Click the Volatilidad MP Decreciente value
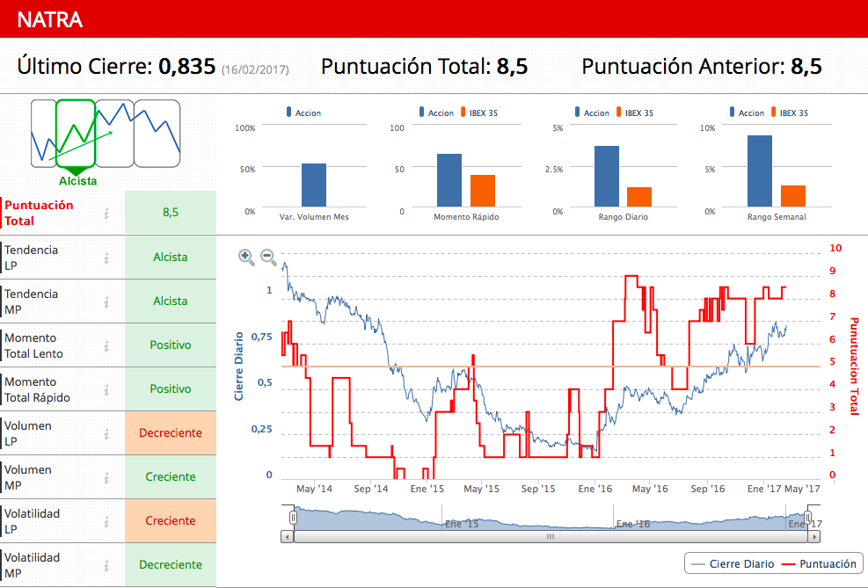The image size is (868, 588). click(171, 565)
